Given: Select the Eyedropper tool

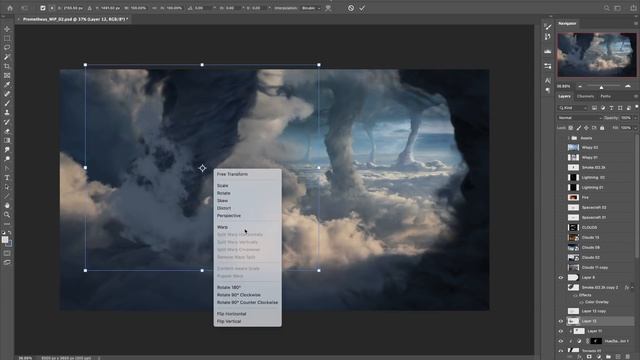Looking at the screenshot, I should tap(7, 84).
